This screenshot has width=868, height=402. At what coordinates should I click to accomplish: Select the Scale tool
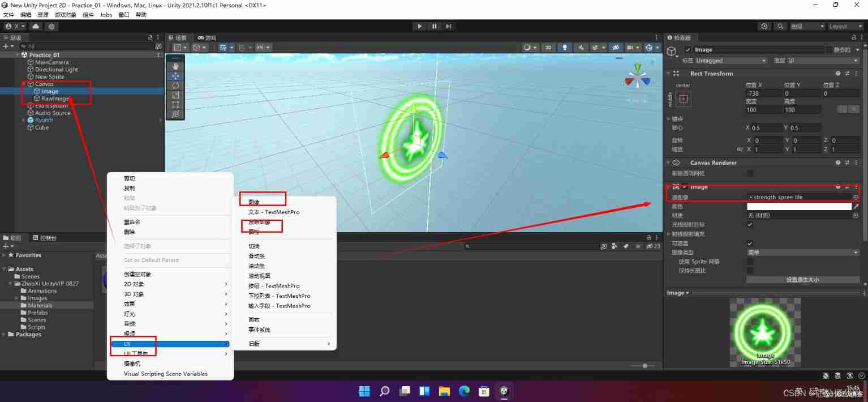(175, 95)
